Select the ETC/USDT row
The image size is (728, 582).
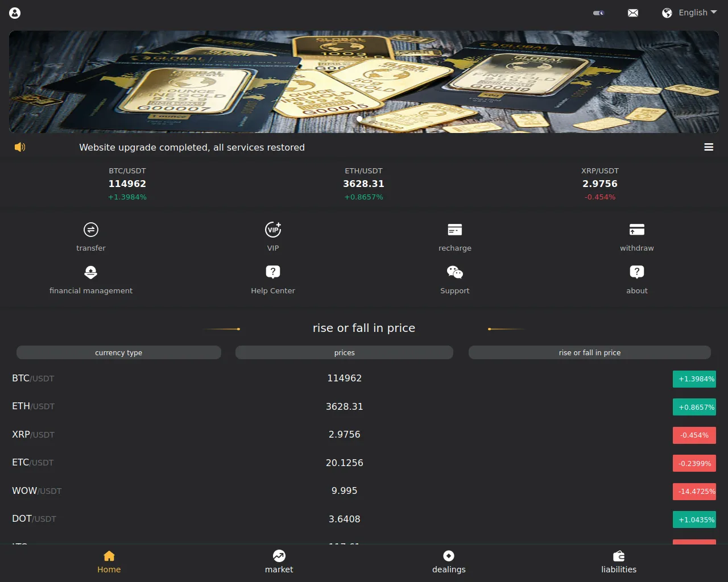[364, 463]
